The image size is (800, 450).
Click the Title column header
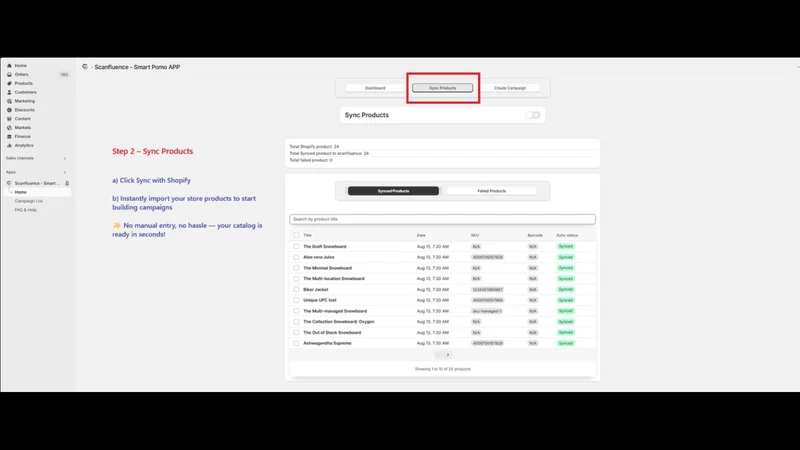[308, 235]
